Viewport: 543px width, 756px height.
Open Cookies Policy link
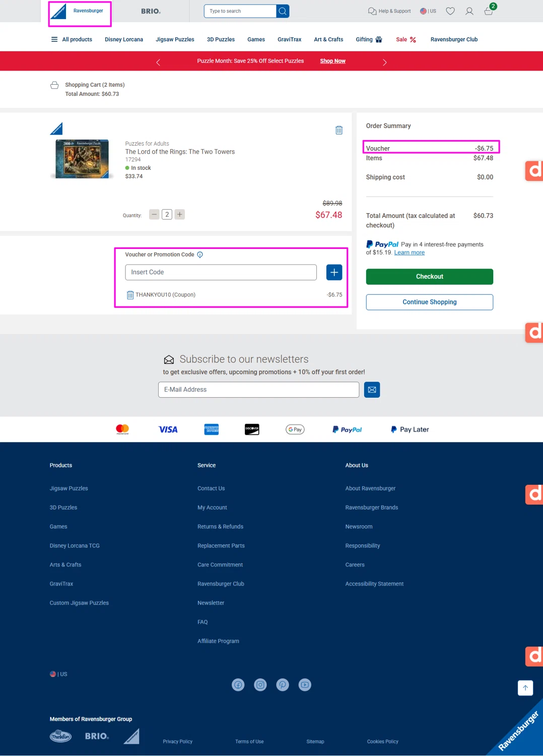[383, 741]
